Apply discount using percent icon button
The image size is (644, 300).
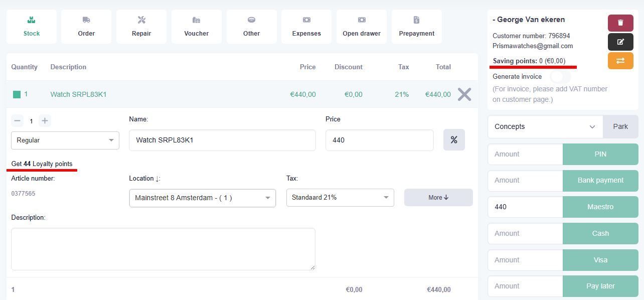click(454, 140)
